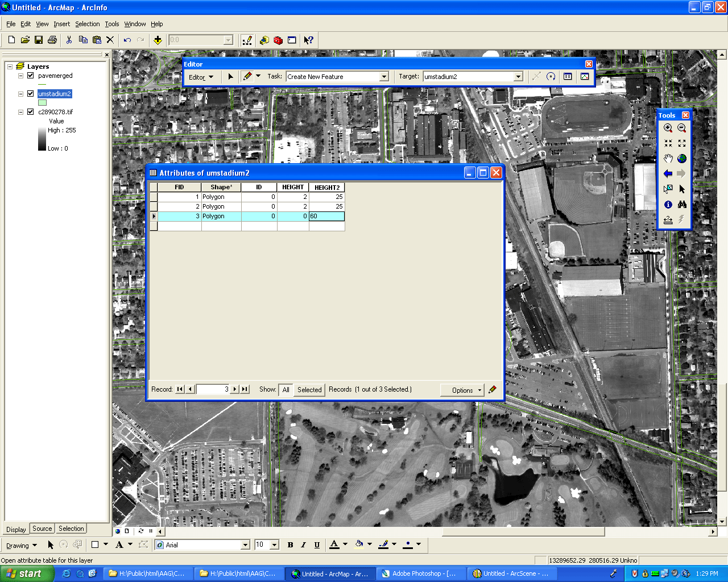The width and height of the screenshot is (728, 582).
Task: Select the Pan hand tool
Action: point(668,159)
